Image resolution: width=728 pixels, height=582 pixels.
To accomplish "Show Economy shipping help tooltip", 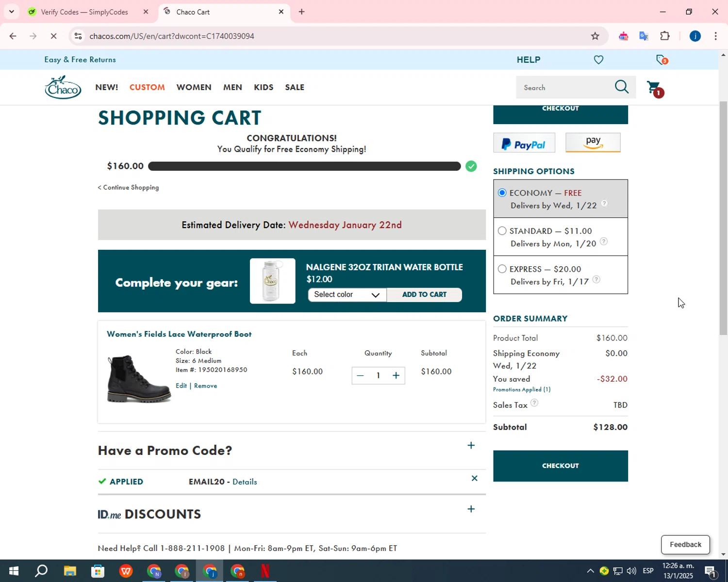I will 604,203.
